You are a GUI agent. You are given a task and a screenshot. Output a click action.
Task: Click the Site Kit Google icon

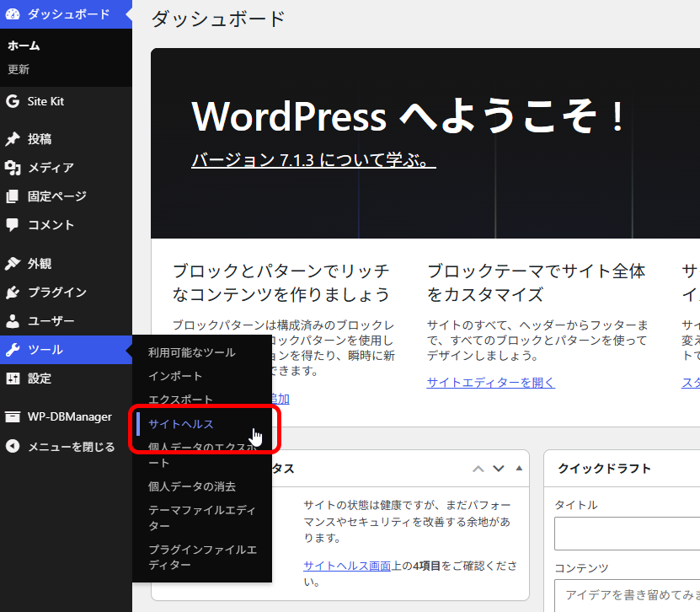point(13,101)
